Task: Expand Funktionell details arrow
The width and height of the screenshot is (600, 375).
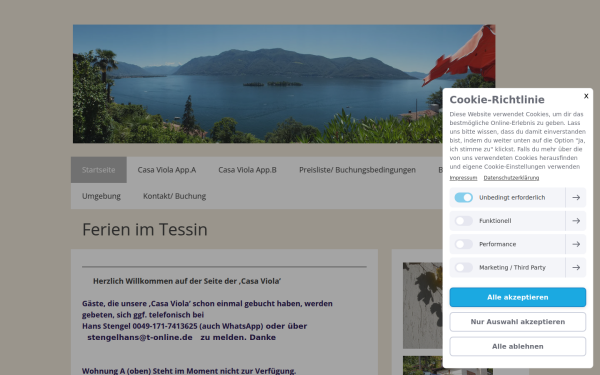Action: pyautogui.click(x=576, y=221)
